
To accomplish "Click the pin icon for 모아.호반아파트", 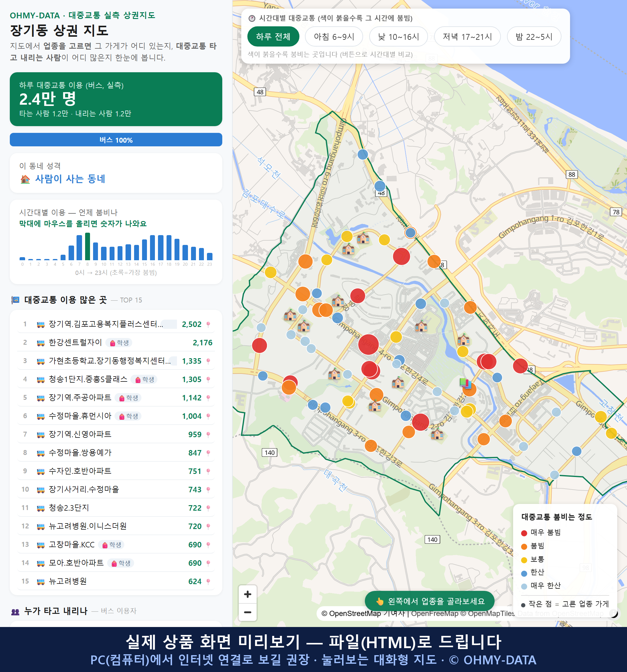I will click(208, 563).
